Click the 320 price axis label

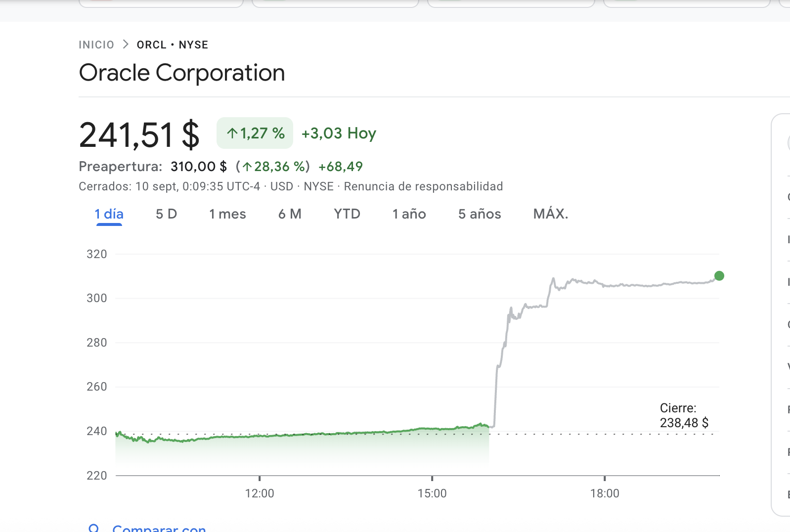point(97,254)
